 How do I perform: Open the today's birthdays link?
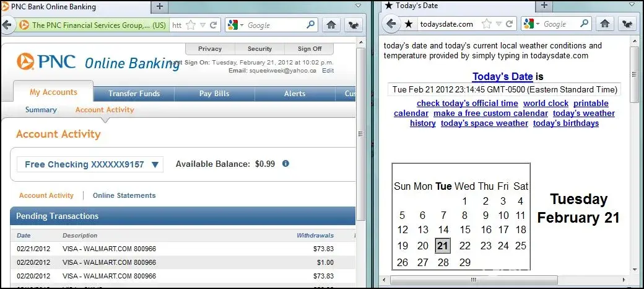565,123
